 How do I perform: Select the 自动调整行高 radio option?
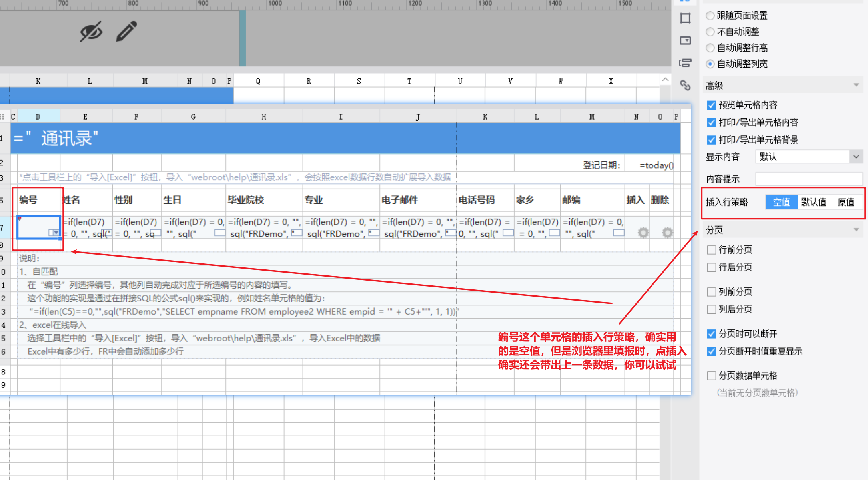click(710, 48)
